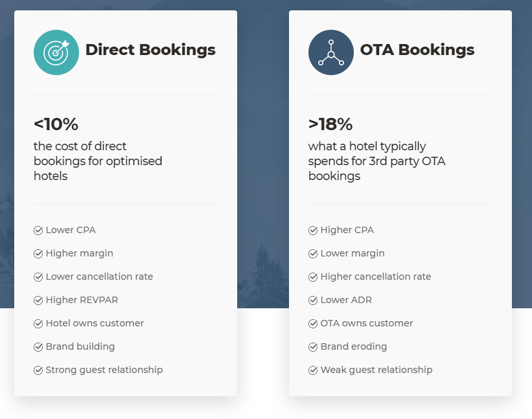The image size is (532, 419).
Task: Click the checkmark icon beside Lower CPA
Action: (x=38, y=231)
